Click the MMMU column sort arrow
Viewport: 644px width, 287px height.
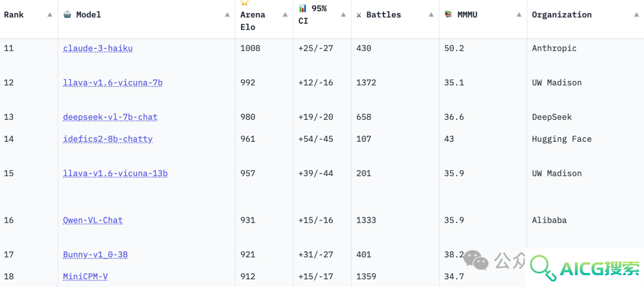pos(519,15)
